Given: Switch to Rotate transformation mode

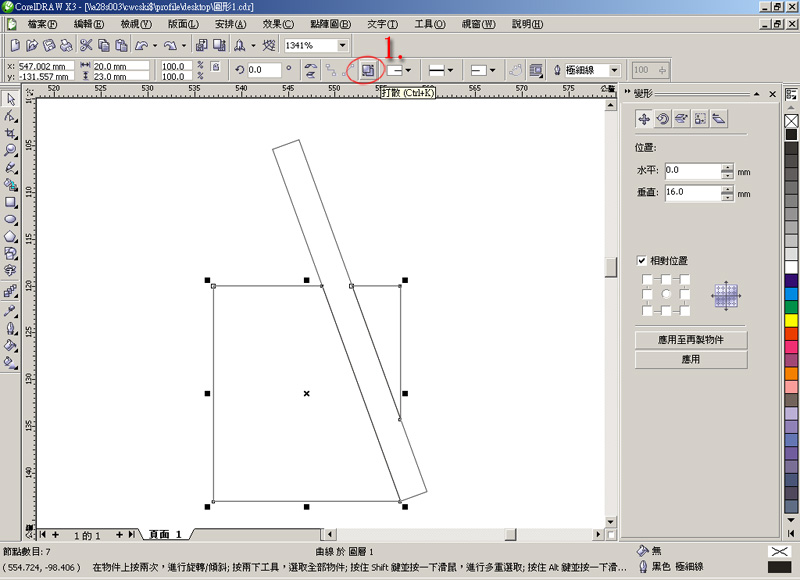Looking at the screenshot, I should pos(663,119).
